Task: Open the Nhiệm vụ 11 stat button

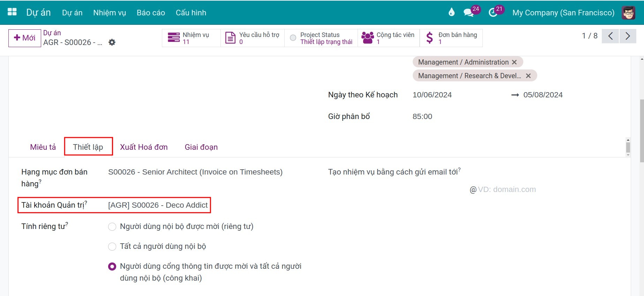Action: pyautogui.click(x=191, y=38)
